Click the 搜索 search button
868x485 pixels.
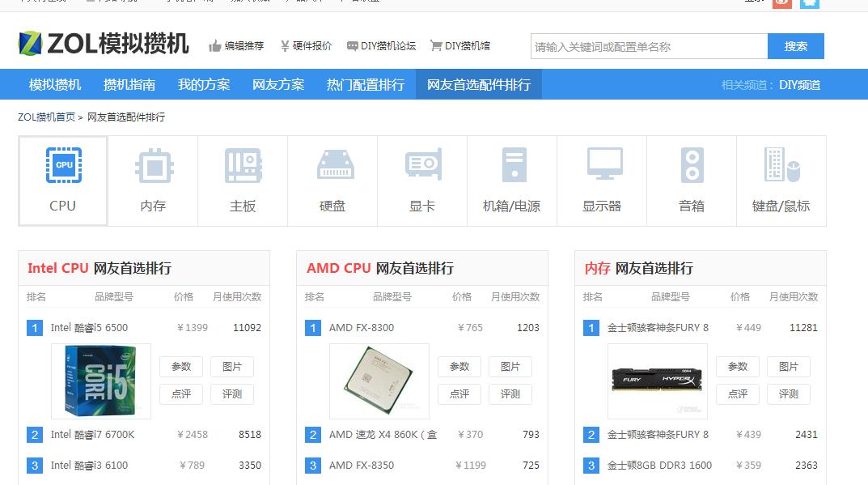pyautogui.click(x=796, y=46)
